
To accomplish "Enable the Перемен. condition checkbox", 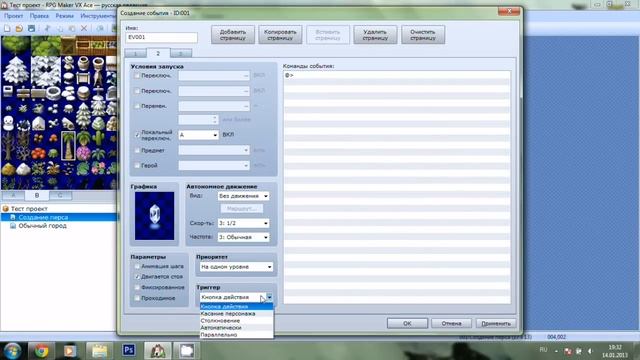I will (x=137, y=106).
